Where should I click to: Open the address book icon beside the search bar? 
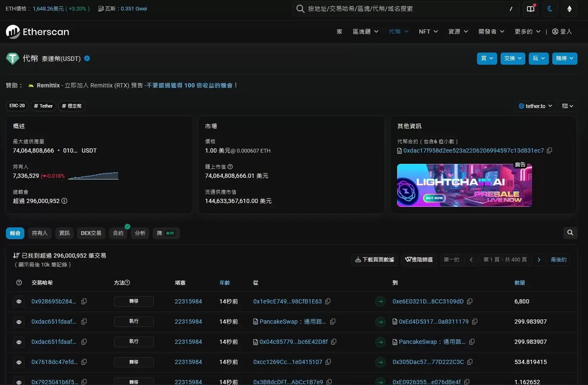click(530, 9)
